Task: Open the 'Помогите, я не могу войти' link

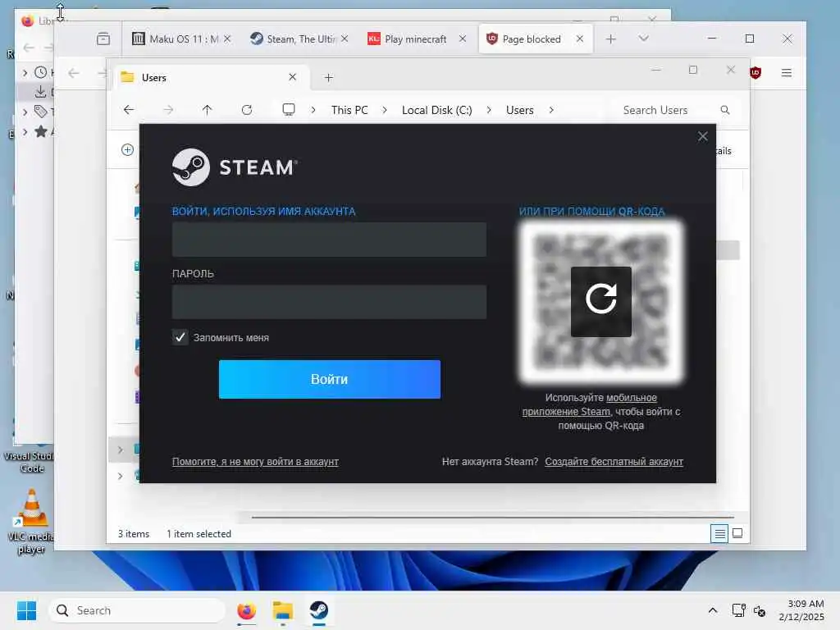Action: click(255, 462)
